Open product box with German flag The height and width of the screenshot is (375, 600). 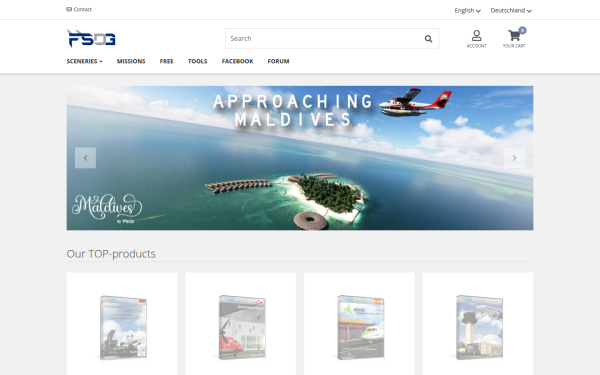point(123,328)
